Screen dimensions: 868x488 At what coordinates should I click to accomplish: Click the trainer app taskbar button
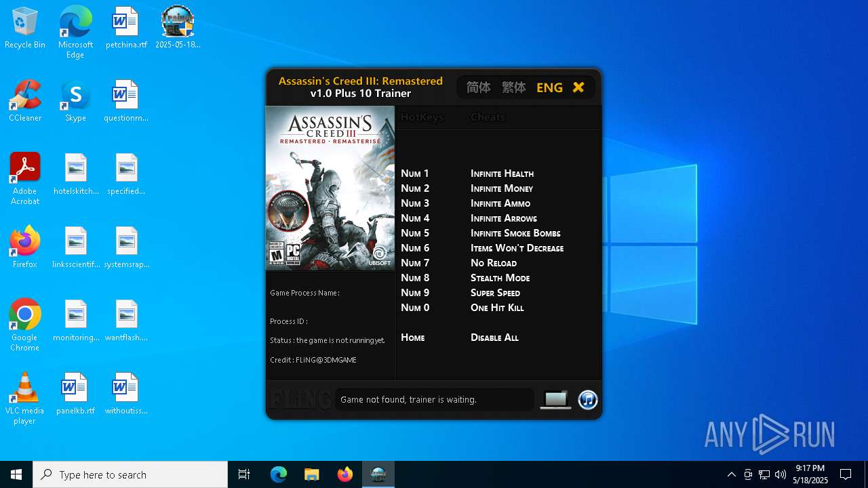(x=378, y=474)
